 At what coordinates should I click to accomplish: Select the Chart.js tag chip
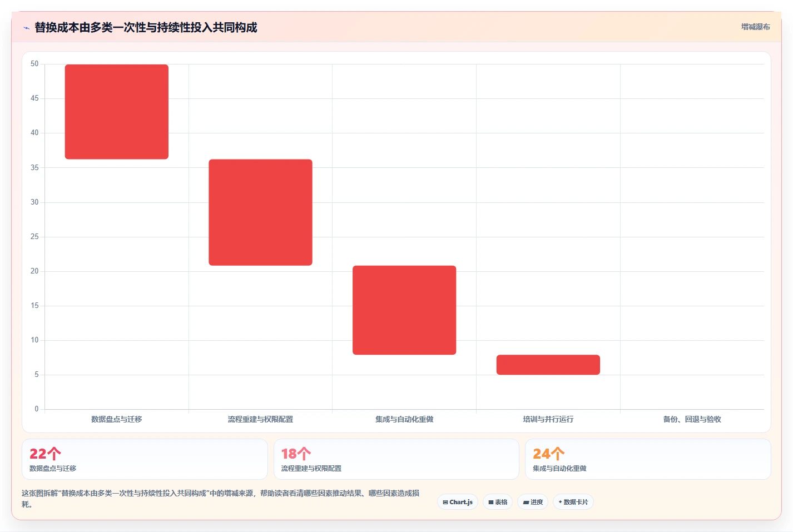coord(458,502)
